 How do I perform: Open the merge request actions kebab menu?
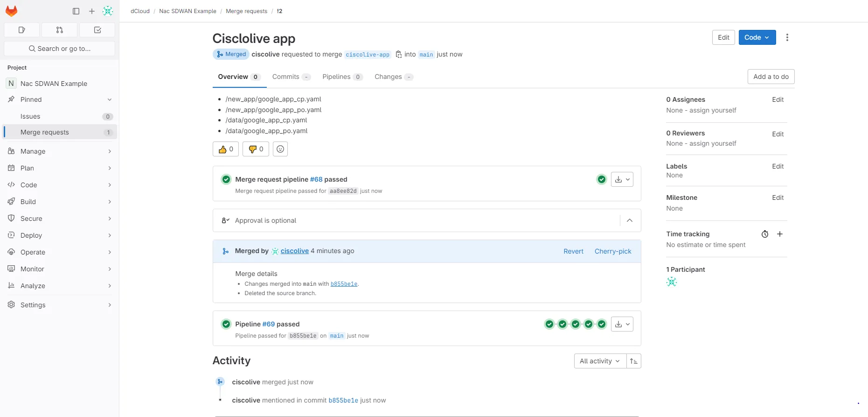[787, 37]
